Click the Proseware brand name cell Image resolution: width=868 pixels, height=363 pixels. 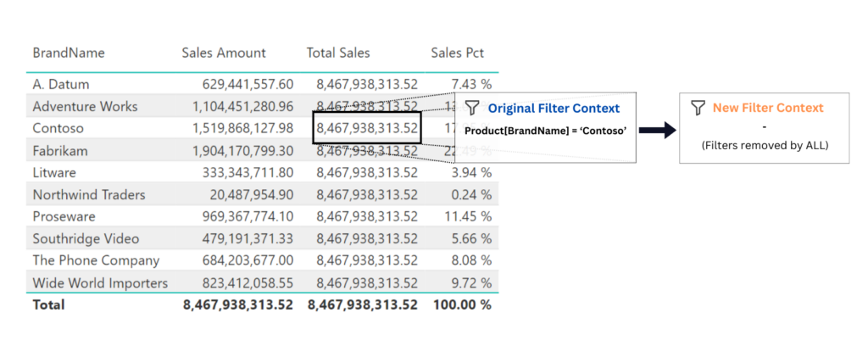point(64,216)
